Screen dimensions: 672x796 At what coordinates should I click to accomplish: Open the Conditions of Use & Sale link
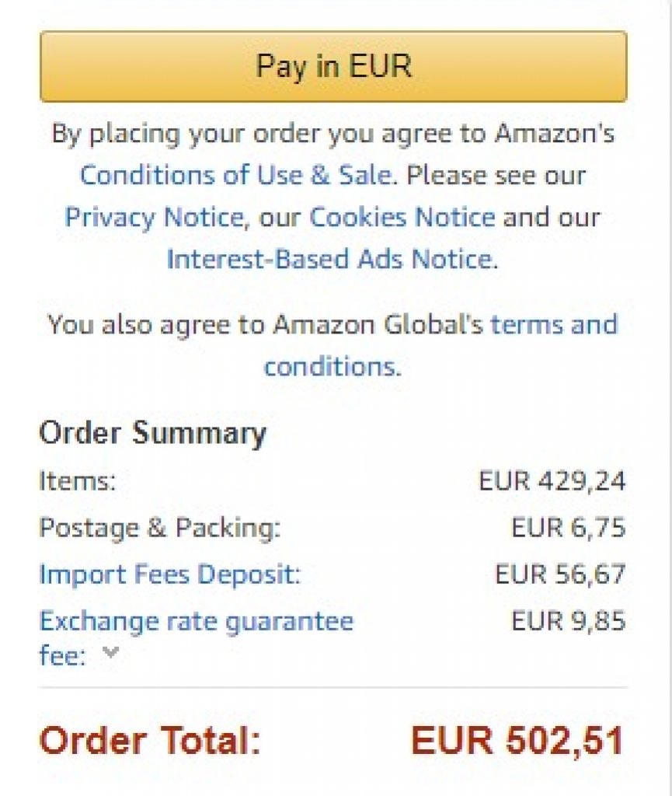click(x=235, y=176)
